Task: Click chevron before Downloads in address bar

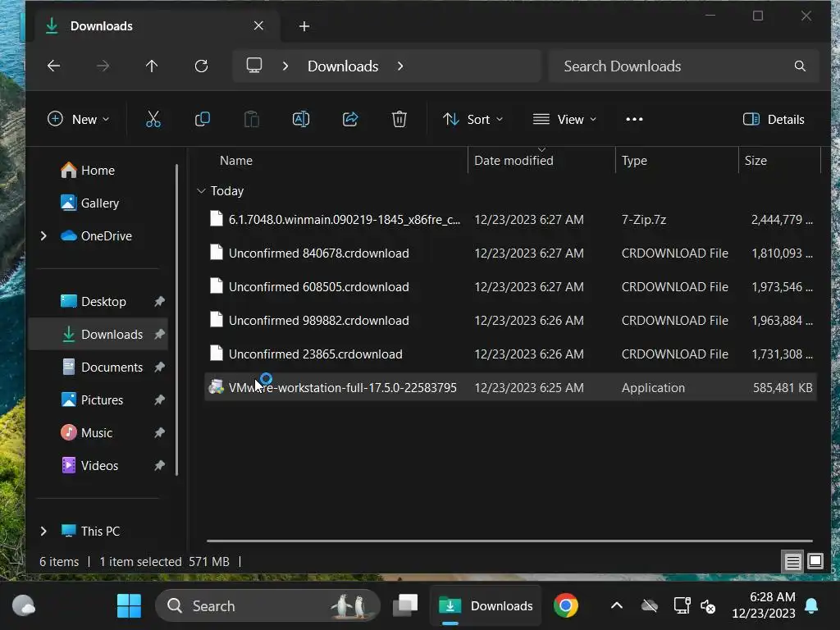Action: 285,66
